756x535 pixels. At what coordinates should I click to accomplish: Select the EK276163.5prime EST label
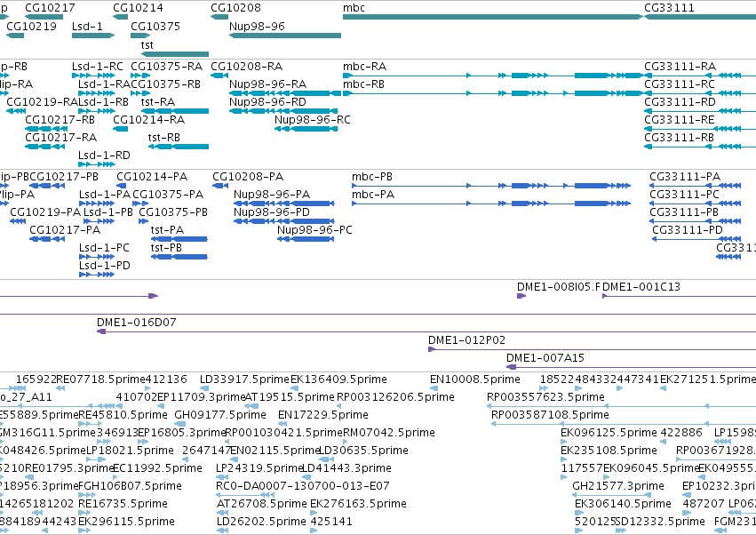pyautogui.click(x=358, y=504)
